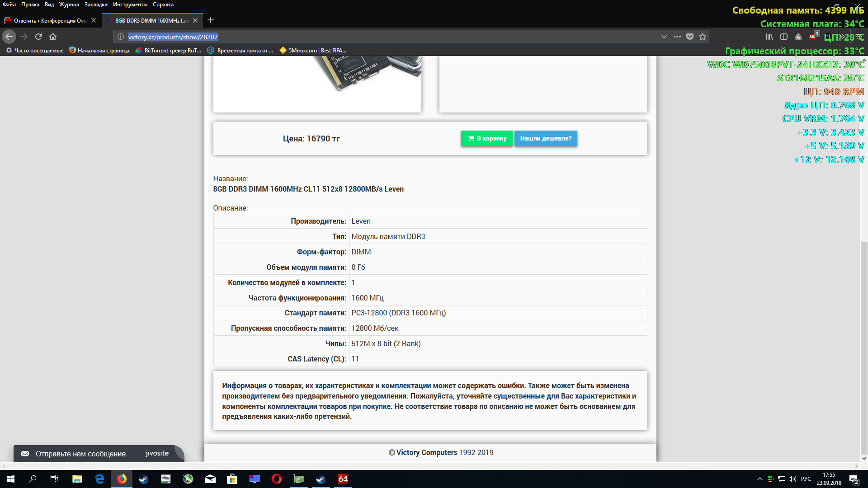Toggle the sidebar view icon
This screenshot has width=868, height=488.
784,37
